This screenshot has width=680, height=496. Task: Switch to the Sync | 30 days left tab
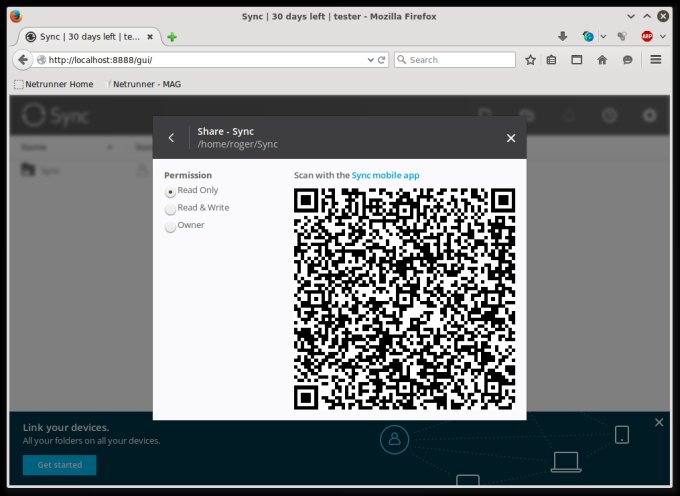click(x=89, y=37)
